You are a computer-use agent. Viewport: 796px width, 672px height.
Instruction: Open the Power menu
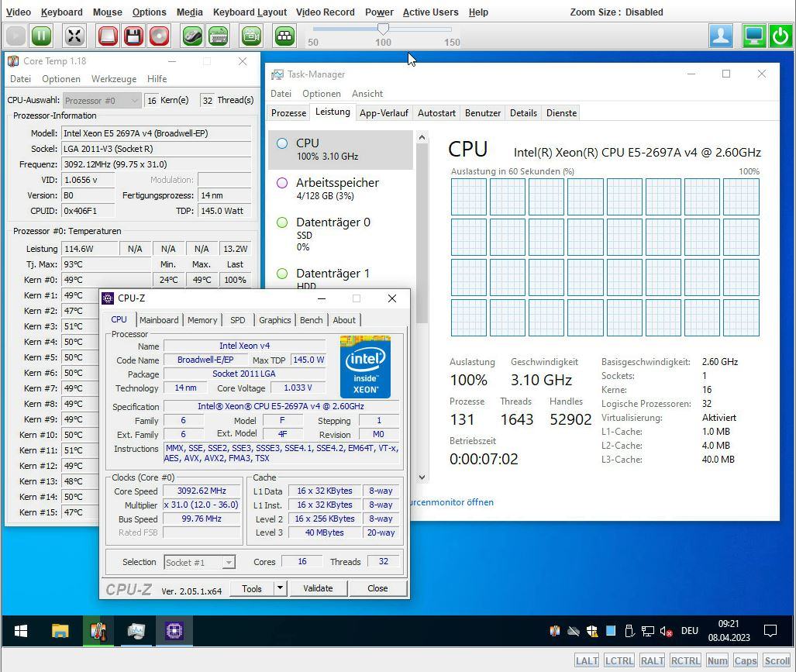click(x=379, y=12)
